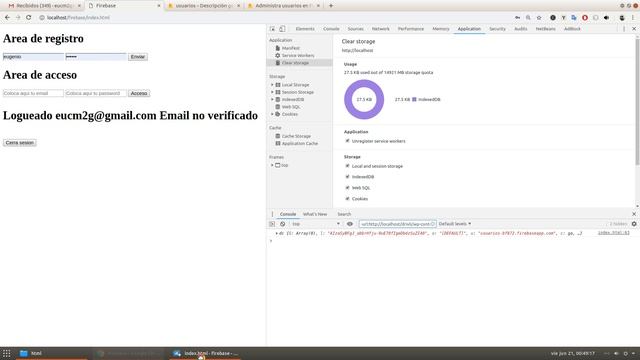Click the browser Back arrow
The height and width of the screenshot is (360, 640).
tap(7, 18)
